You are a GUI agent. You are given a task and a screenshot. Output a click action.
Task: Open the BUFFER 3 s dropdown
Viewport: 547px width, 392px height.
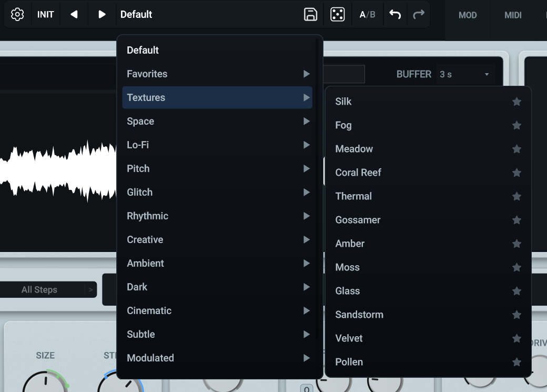tap(465, 74)
